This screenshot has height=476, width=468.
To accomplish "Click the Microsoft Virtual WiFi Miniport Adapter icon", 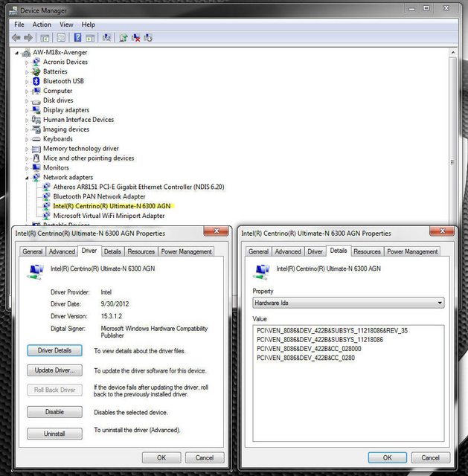I will tap(46, 216).
